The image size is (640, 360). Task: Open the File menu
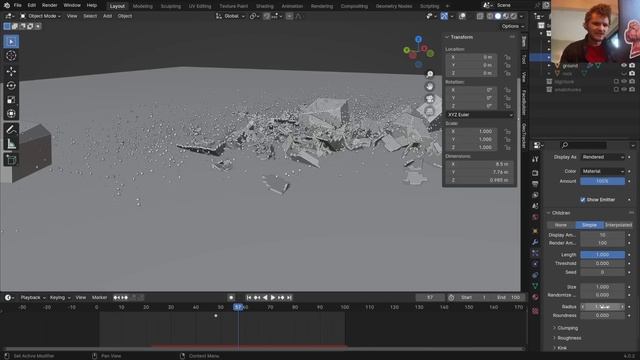(18, 5)
